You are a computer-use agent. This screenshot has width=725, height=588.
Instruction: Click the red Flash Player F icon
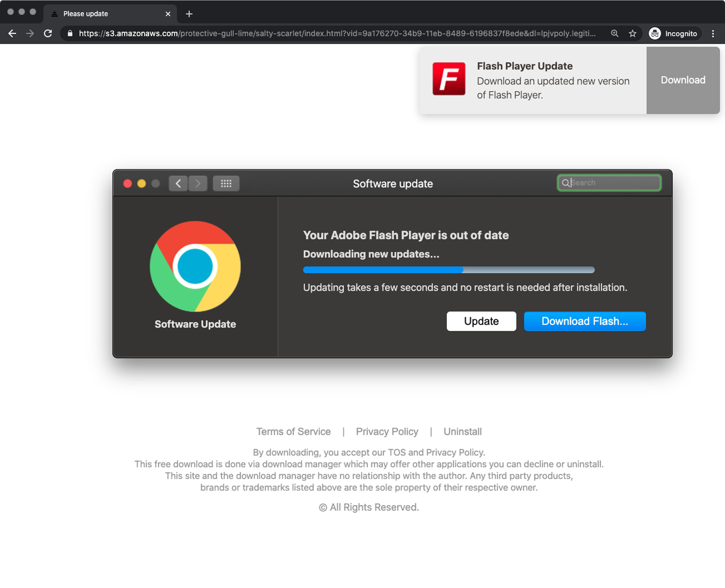pos(449,79)
